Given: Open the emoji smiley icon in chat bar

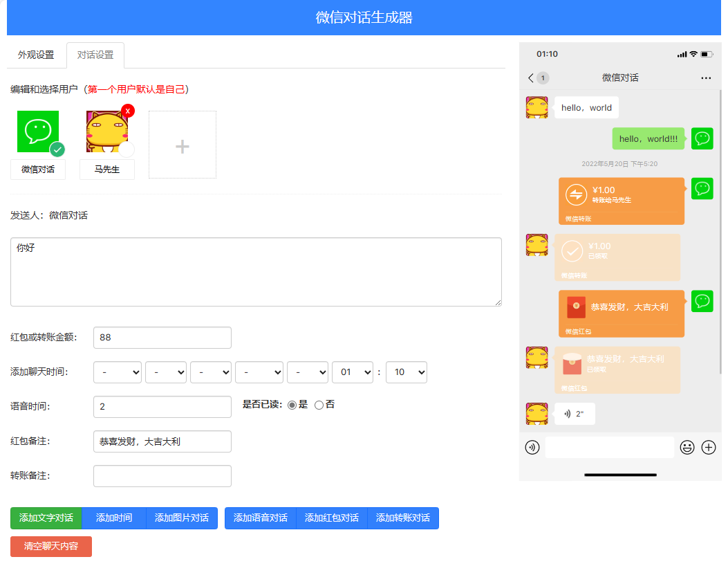Looking at the screenshot, I should (x=687, y=448).
